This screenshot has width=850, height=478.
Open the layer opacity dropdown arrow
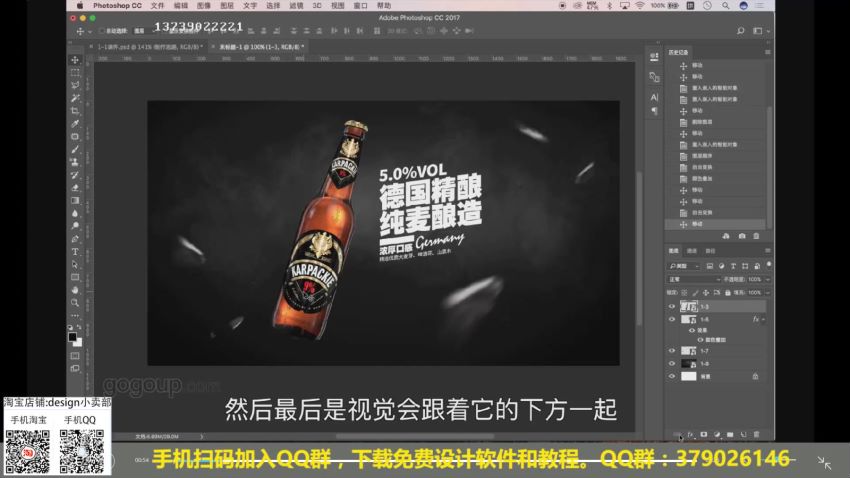coord(768,280)
